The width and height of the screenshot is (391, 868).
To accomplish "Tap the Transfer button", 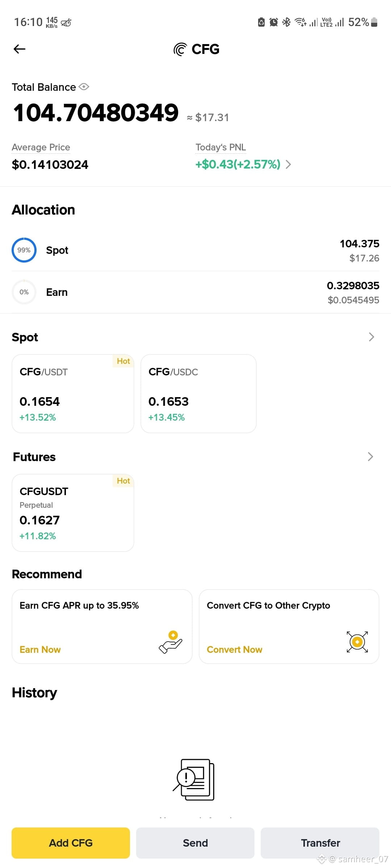I will click(x=320, y=843).
